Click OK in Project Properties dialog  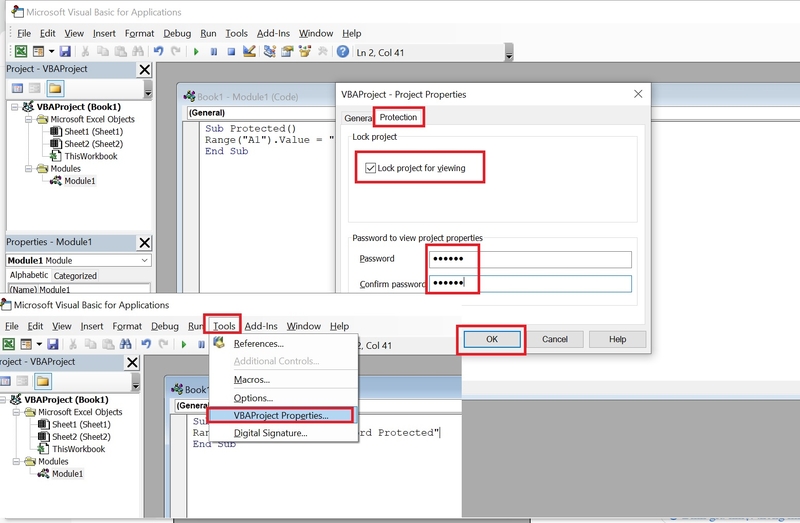492,339
